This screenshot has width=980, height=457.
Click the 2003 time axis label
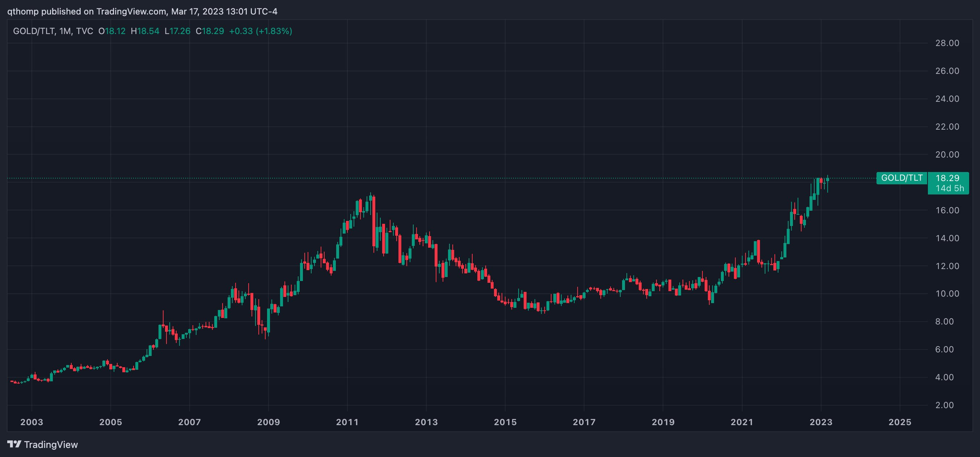tap(31, 422)
